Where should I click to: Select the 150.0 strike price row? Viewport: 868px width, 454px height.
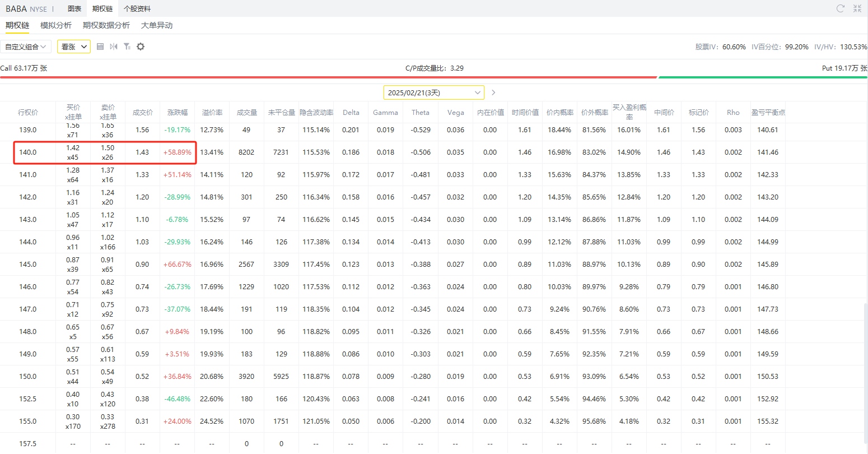[393, 376]
